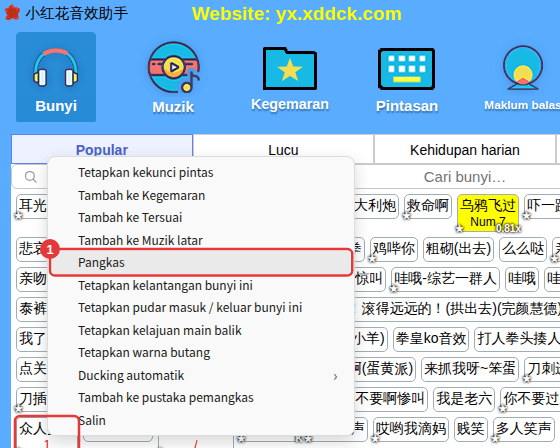Choose Tambah ke Muzik latar
Viewport: 560px width, 448px height.
click(140, 240)
